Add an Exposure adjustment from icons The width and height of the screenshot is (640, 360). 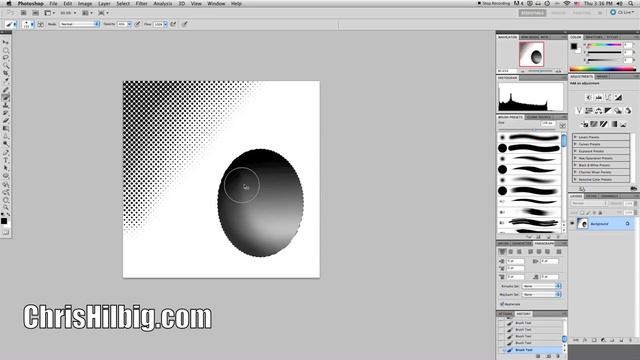click(x=618, y=97)
